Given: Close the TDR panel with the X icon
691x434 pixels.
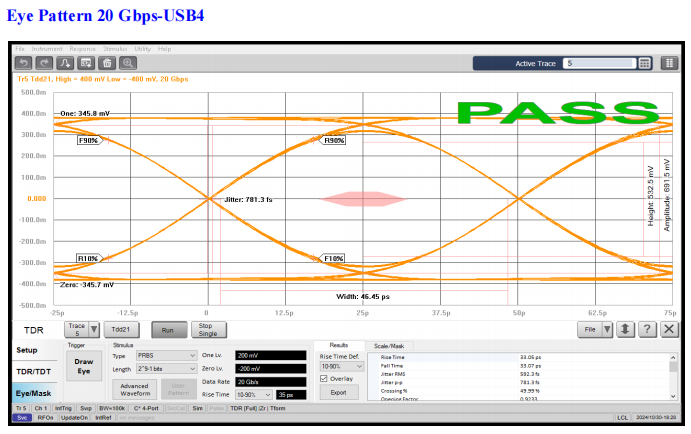Looking at the screenshot, I should (x=669, y=329).
